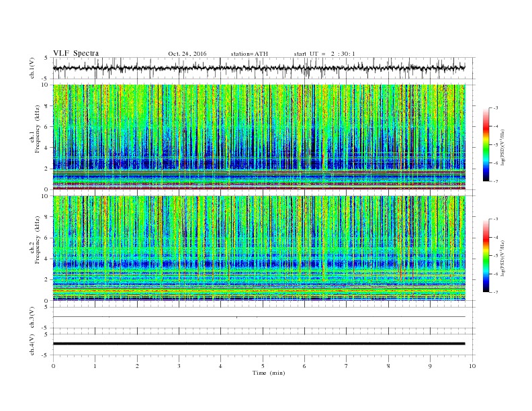Viewport: 532px width, 411px height.
Task: Click the "-3" label on ch.1 colorbar
Action: (x=496, y=108)
